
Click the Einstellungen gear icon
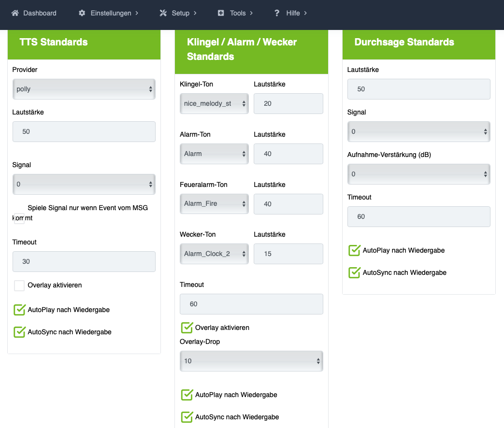point(82,13)
